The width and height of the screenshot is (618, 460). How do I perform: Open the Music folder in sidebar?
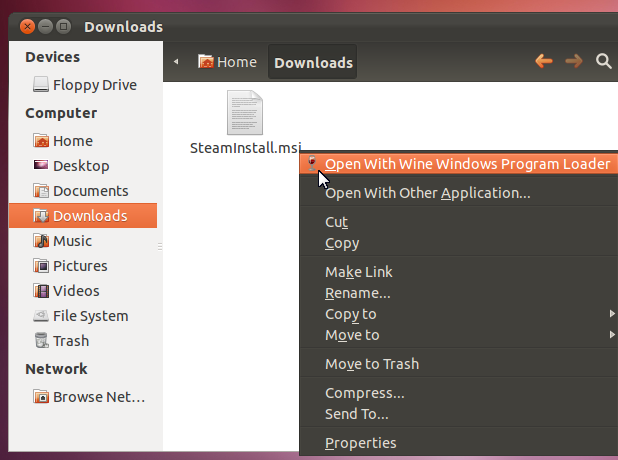(x=72, y=241)
